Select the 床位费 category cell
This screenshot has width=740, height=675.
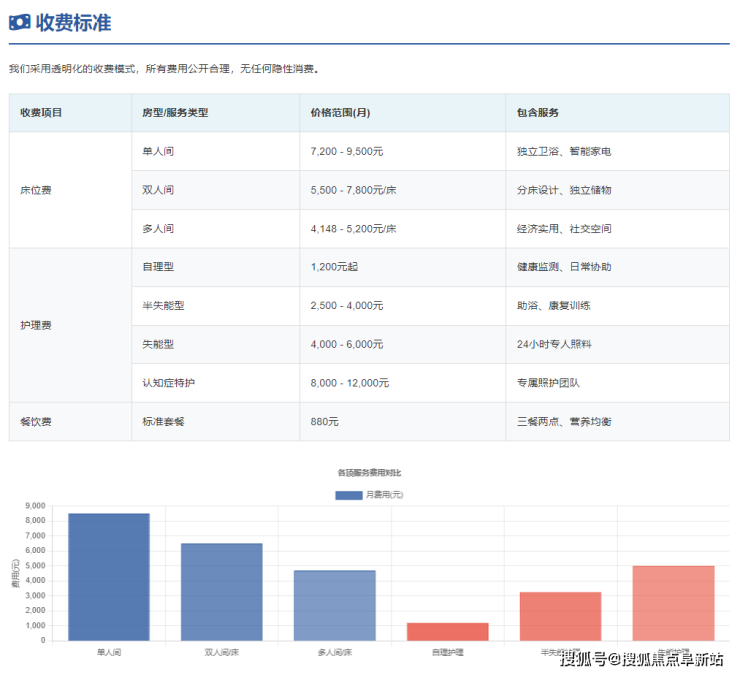[36, 190]
